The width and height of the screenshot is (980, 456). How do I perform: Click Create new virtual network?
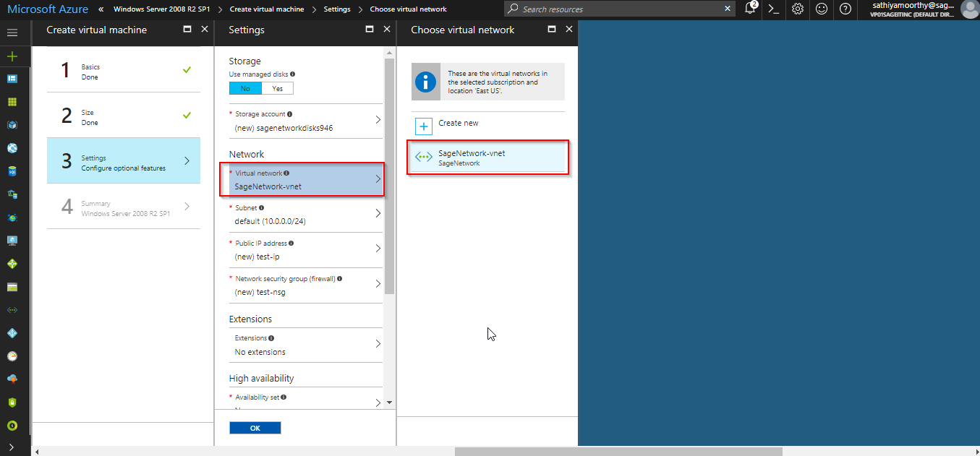pos(458,124)
